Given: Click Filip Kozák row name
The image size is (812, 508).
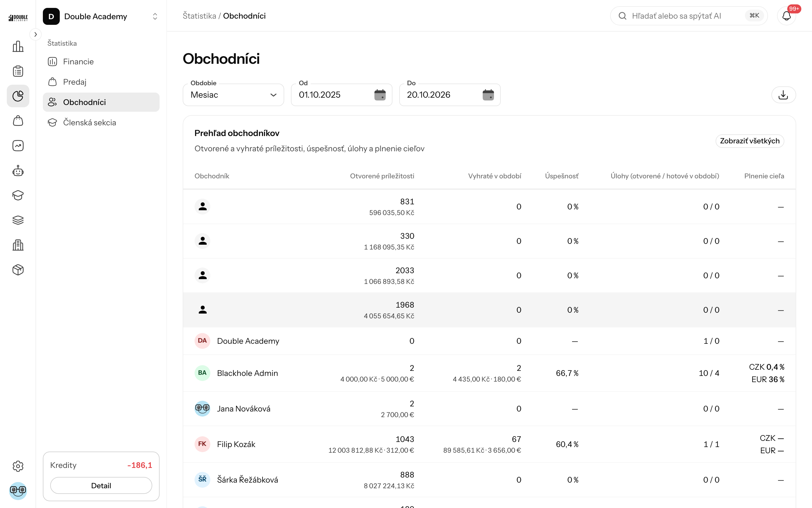Looking at the screenshot, I should [x=236, y=444].
